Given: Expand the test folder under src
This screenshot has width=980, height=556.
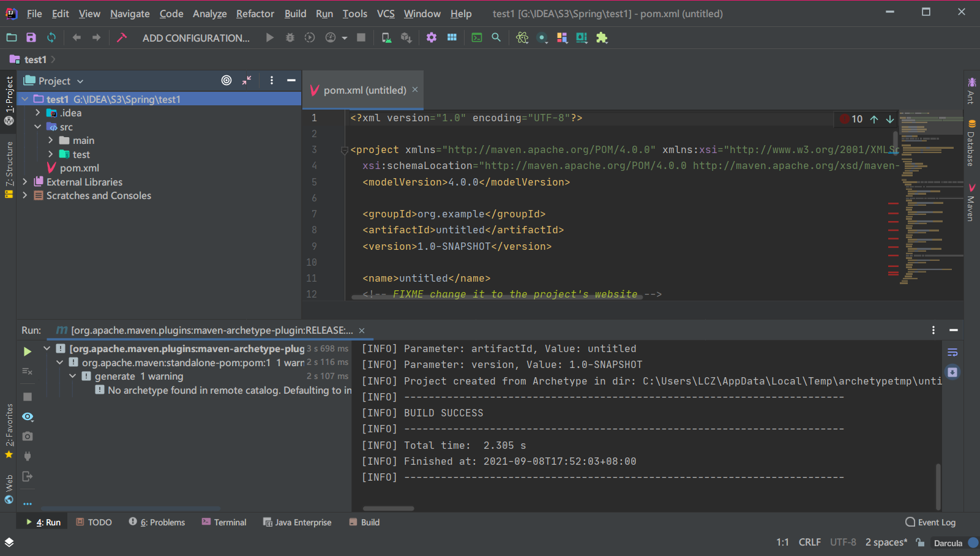Looking at the screenshot, I should 51,154.
